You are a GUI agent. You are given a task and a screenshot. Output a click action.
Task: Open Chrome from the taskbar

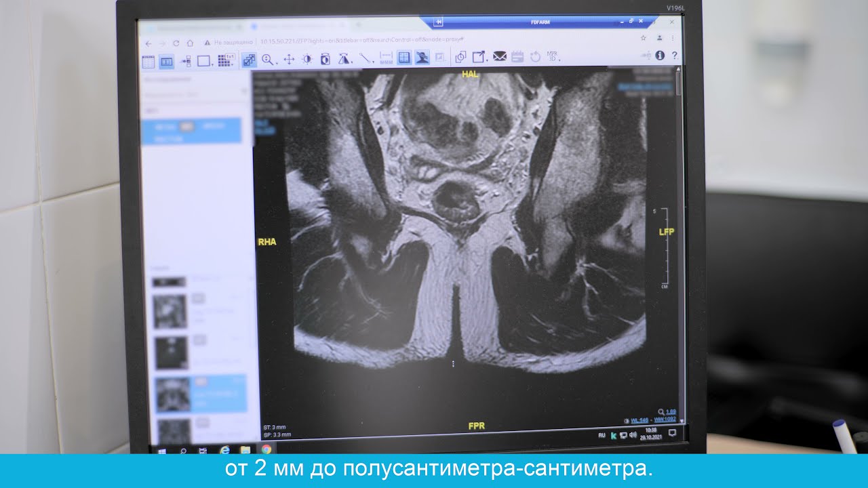coord(267,449)
